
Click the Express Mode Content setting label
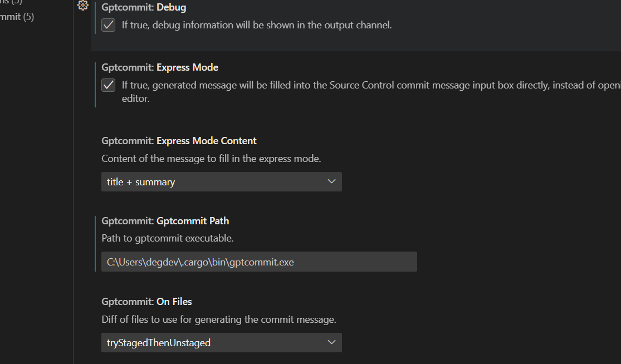178,140
